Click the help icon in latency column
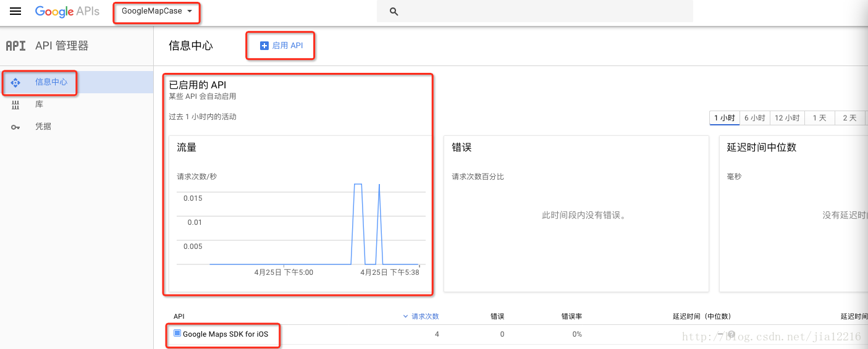 tap(731, 334)
